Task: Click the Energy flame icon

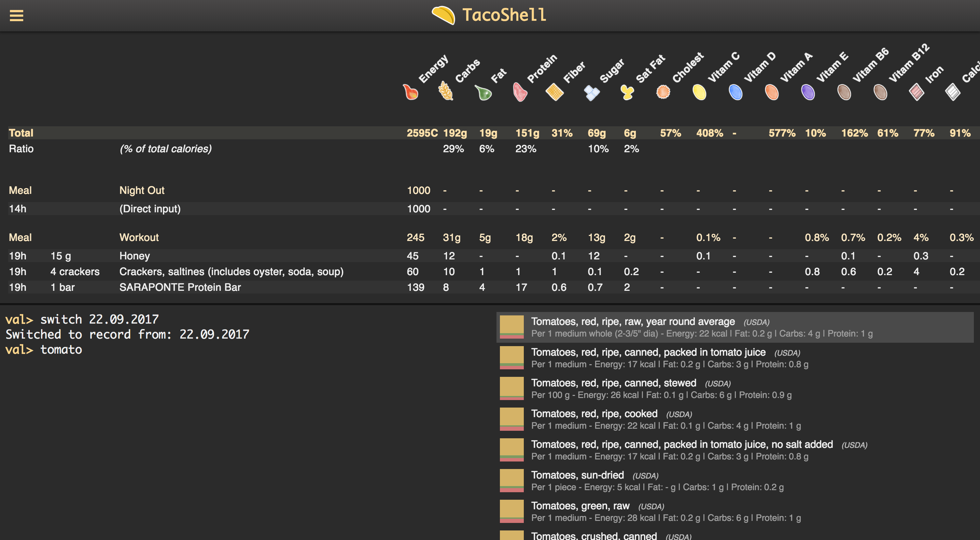Action: click(x=411, y=93)
